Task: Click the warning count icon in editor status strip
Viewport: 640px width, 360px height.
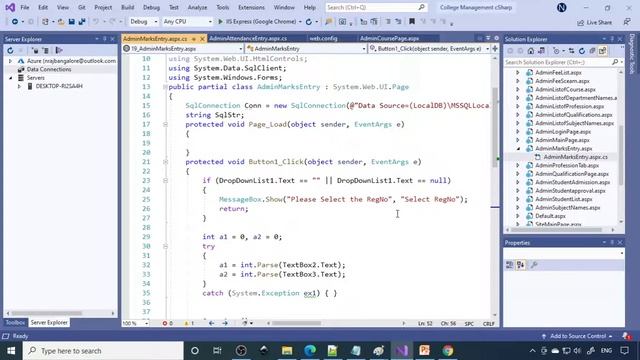Action: (x=186, y=323)
